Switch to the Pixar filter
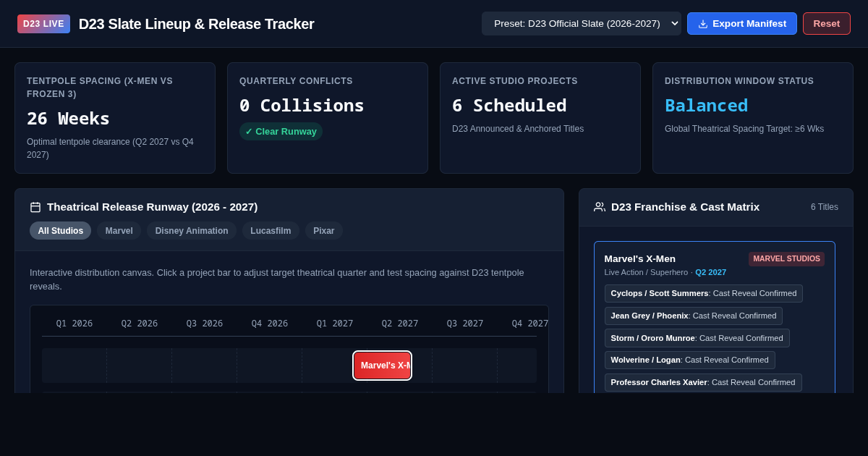This screenshot has height=456, width=868. [x=324, y=231]
